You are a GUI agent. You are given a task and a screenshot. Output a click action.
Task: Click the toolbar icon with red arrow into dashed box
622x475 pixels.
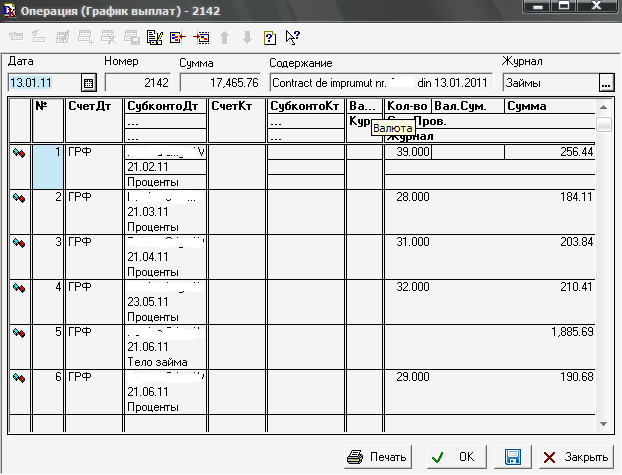tap(200, 39)
